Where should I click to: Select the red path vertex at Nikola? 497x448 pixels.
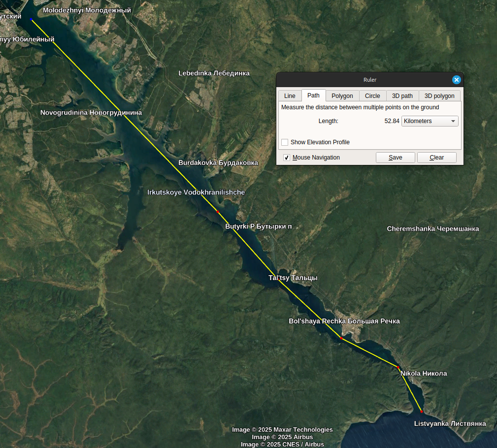[x=398, y=367]
